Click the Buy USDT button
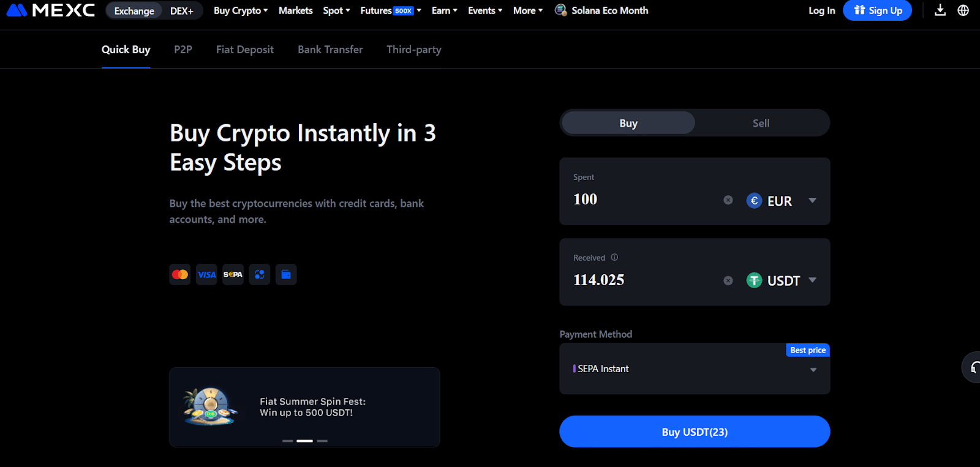The width and height of the screenshot is (980, 467). coord(695,432)
